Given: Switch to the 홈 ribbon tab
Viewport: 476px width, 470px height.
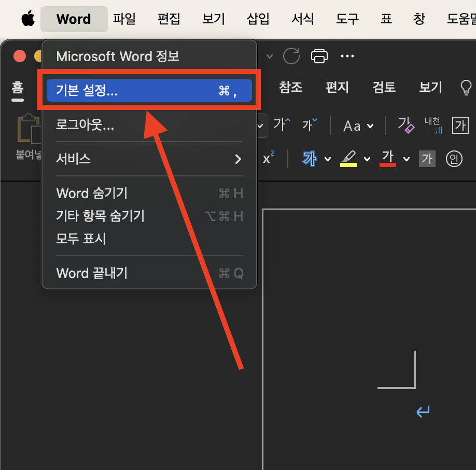Looking at the screenshot, I should (x=18, y=88).
